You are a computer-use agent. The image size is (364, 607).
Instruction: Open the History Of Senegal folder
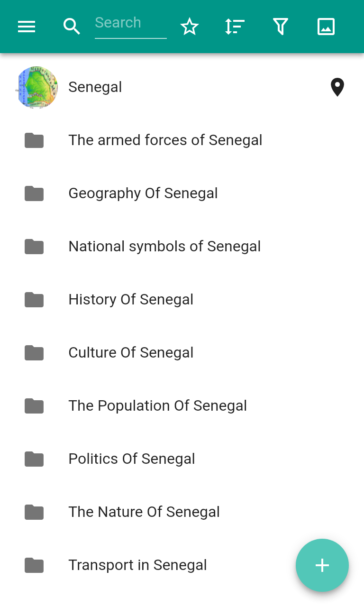click(131, 300)
